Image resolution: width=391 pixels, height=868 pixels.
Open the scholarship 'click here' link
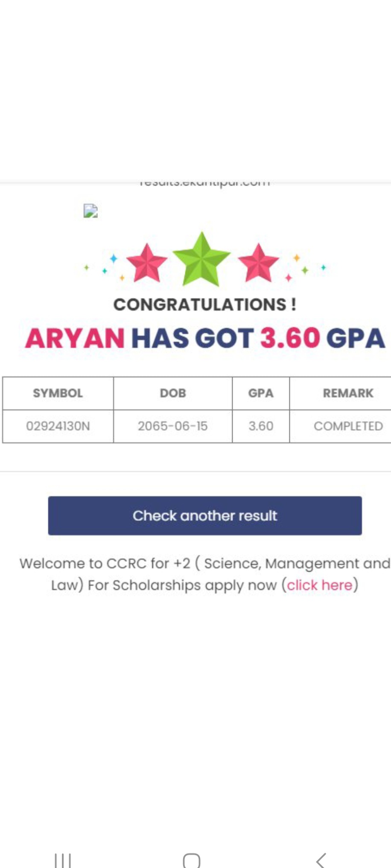pyautogui.click(x=319, y=585)
